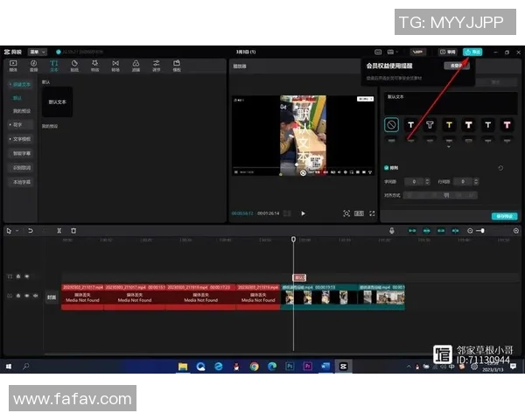Click the character spacing value field
The image size is (525, 420).
coord(415,181)
